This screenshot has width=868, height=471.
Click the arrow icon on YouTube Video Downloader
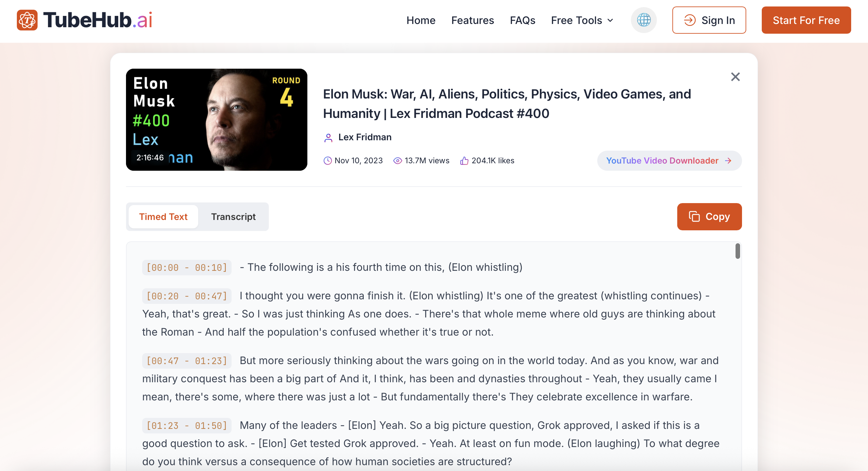(x=728, y=161)
